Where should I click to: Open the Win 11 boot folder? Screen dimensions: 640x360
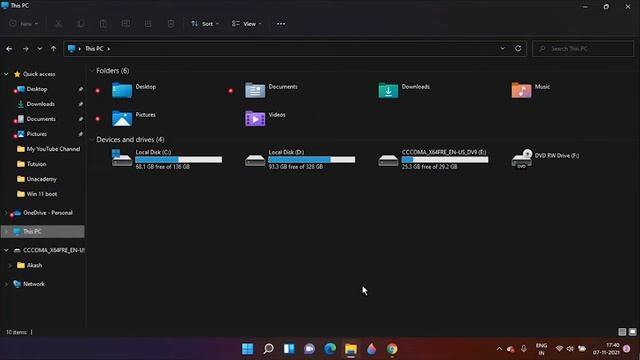[x=43, y=194]
